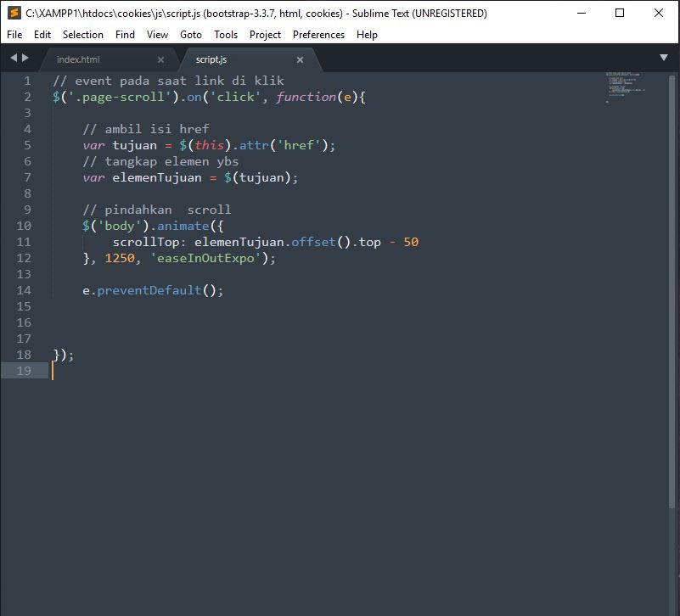Go to previous tab with left arrow
Image resolution: width=680 pixels, height=616 pixels.
pyautogui.click(x=14, y=57)
